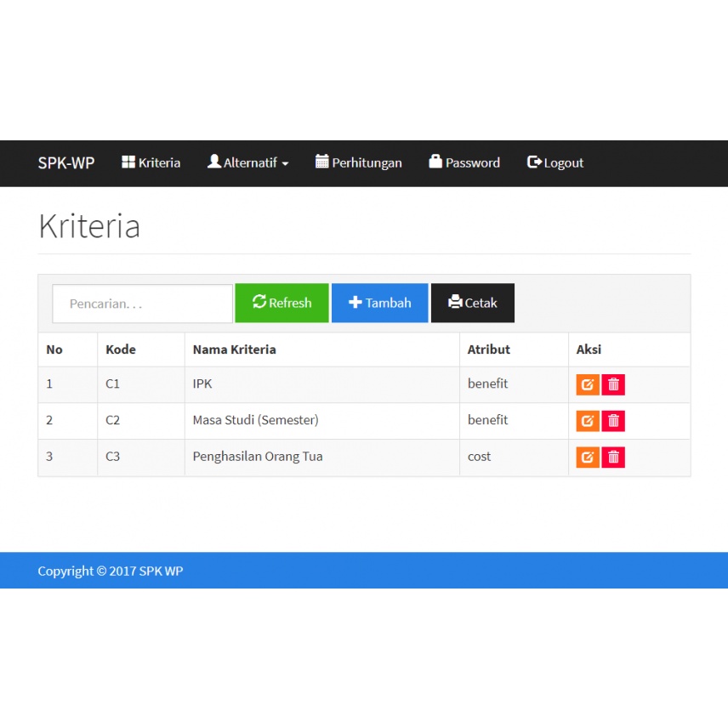Open the Password menu item

click(464, 162)
